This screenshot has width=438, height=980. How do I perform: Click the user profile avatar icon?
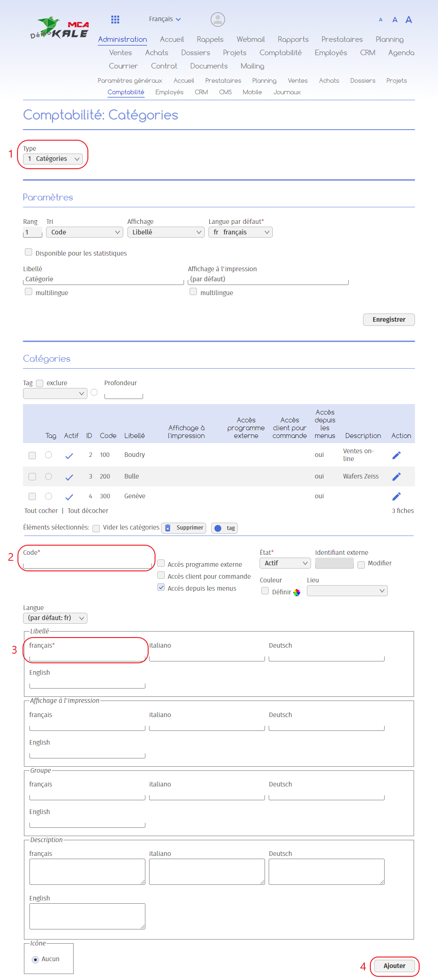pos(218,19)
